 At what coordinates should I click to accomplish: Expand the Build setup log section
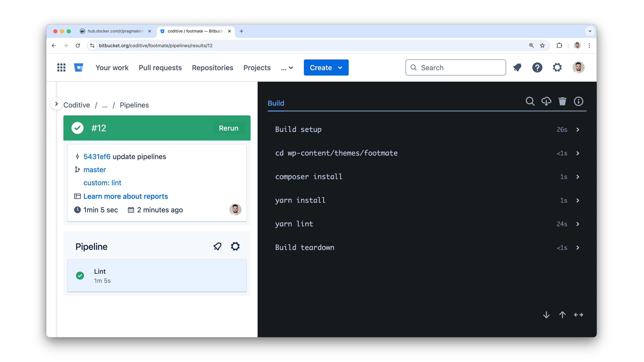click(427, 129)
